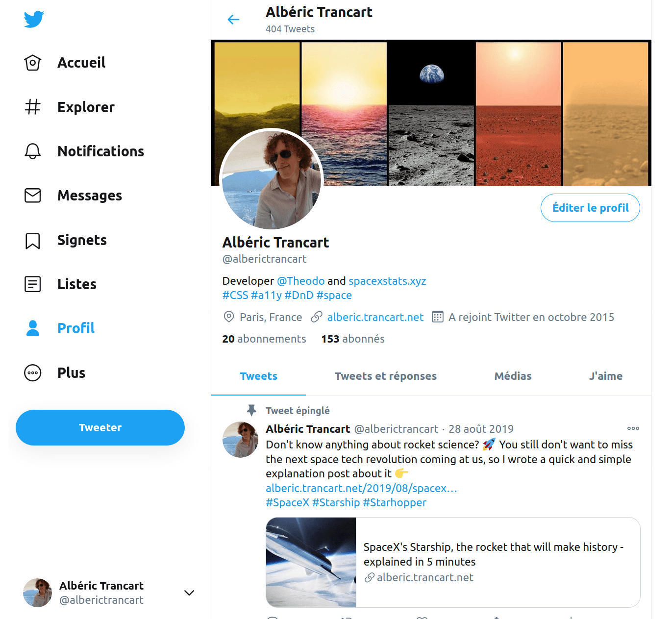Open Plus more-options circle icon
Image resolution: width=672 pixels, height=619 pixels.
[x=33, y=373]
